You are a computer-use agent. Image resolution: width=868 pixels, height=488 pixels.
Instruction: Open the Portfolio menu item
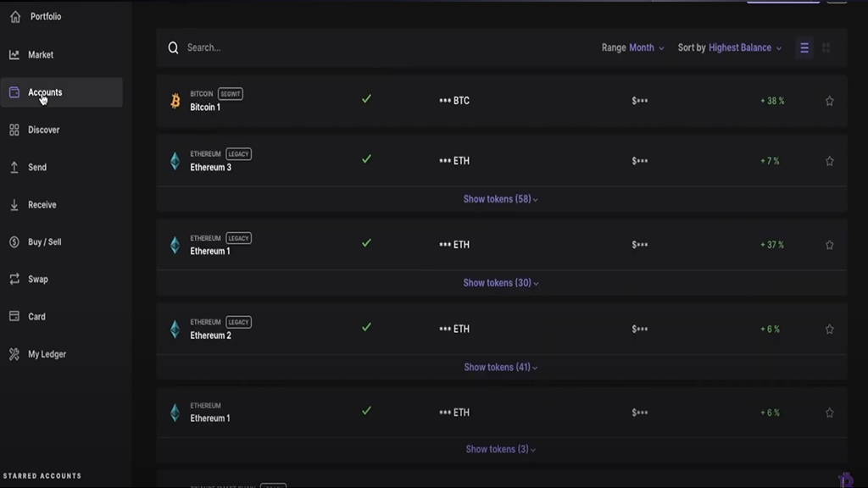(x=46, y=17)
